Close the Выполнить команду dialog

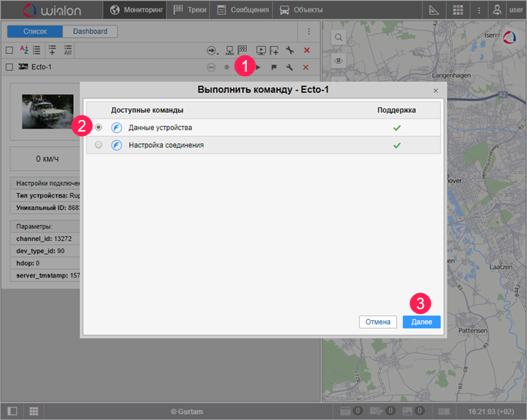(435, 91)
